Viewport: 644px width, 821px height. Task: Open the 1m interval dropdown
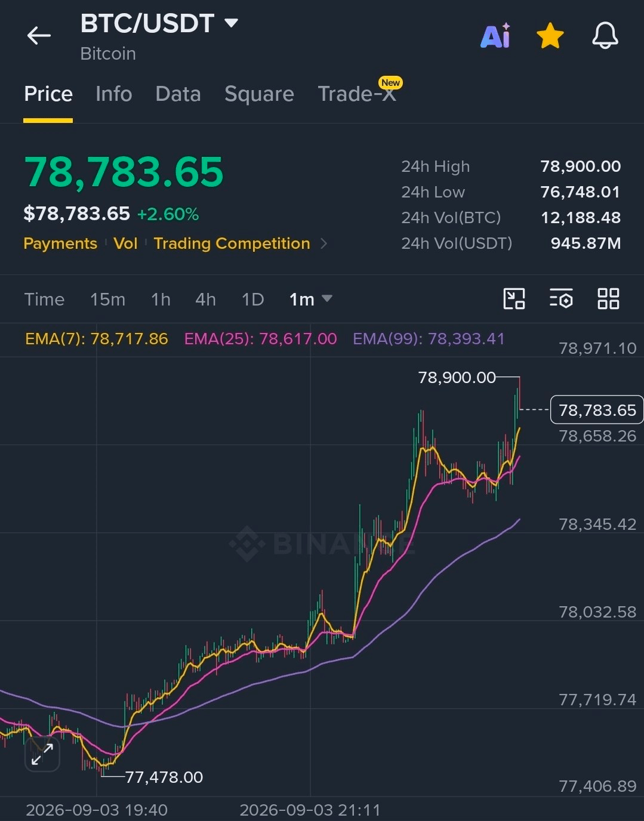point(310,299)
